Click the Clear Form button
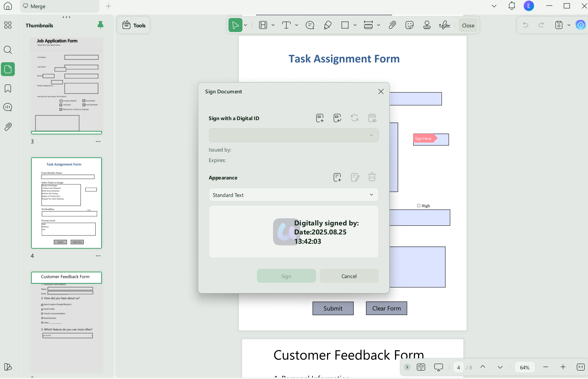This screenshot has height=379, width=588. (x=387, y=308)
